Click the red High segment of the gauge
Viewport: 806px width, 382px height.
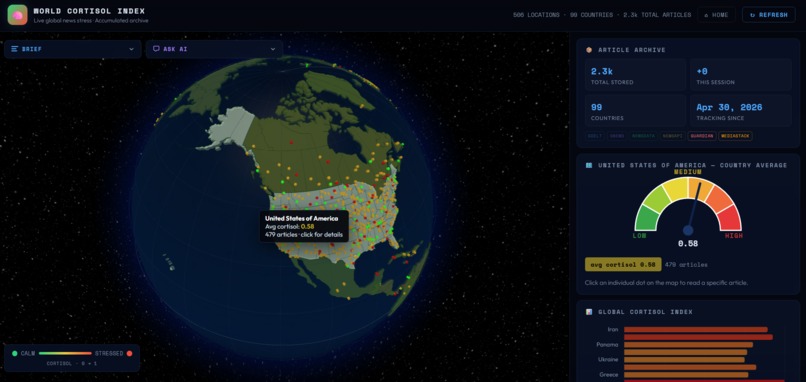coord(729,219)
